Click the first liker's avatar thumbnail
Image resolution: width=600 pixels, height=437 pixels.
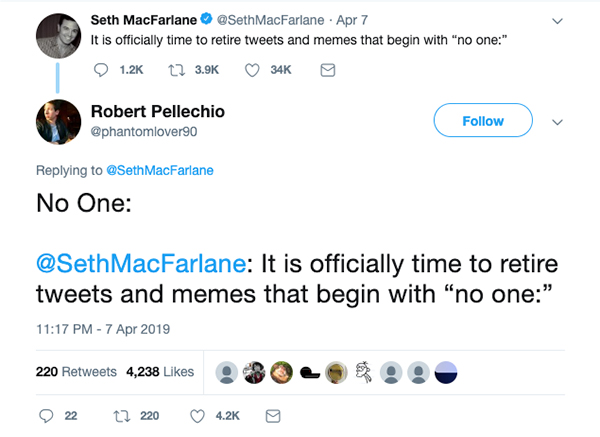point(227,372)
